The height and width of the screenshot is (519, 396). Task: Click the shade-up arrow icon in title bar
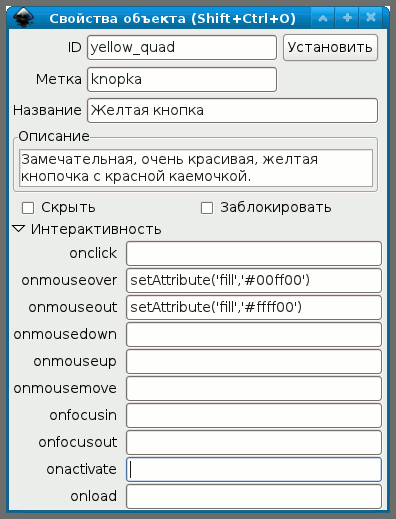pos(323,18)
